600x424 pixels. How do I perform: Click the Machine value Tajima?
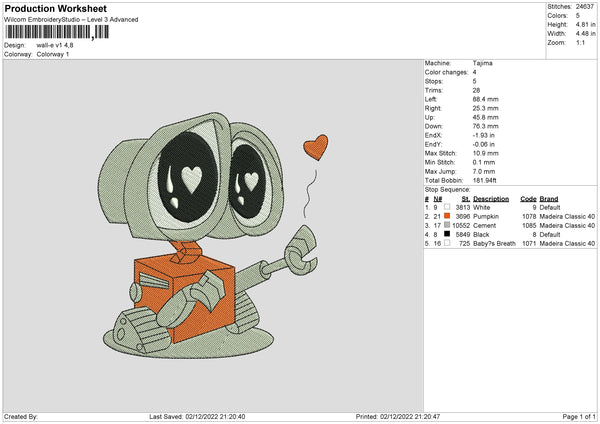click(483, 63)
